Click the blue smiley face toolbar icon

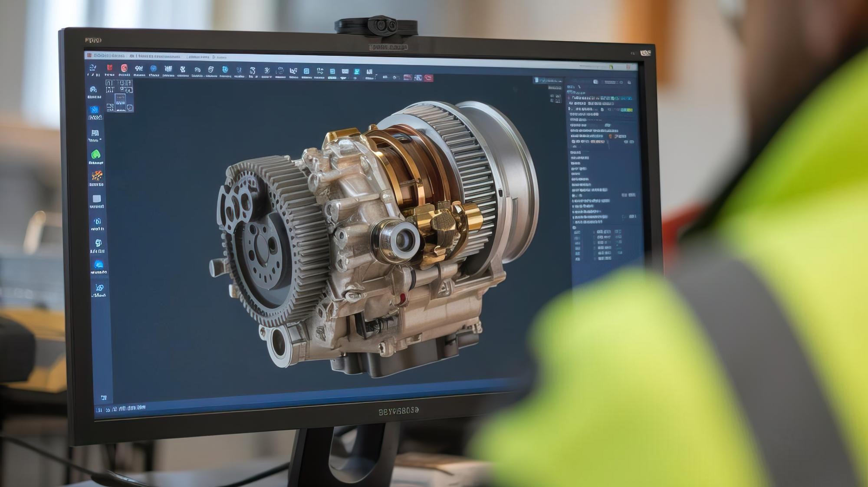(x=225, y=69)
